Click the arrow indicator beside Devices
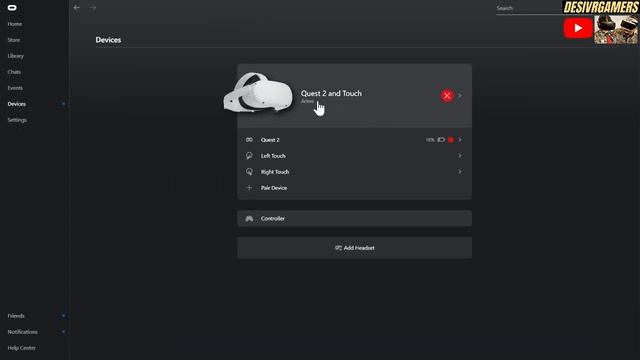Image resolution: width=640 pixels, height=360 pixels. pyautogui.click(x=63, y=104)
